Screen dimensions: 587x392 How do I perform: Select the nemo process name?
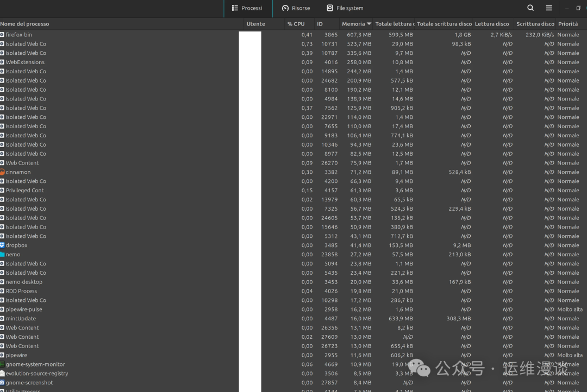click(x=13, y=255)
